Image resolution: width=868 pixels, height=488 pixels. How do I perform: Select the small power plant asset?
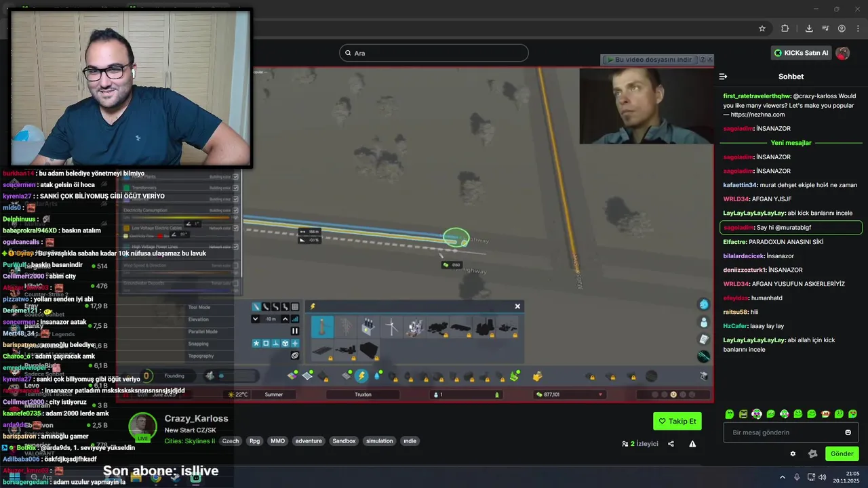coord(414,327)
